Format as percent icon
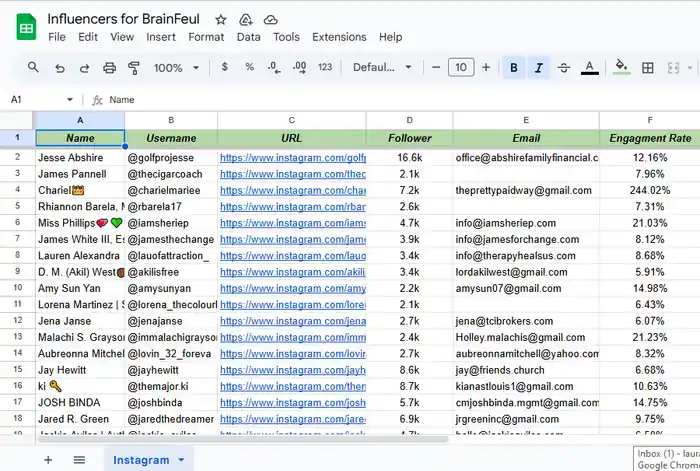The image size is (700, 471). [x=250, y=67]
